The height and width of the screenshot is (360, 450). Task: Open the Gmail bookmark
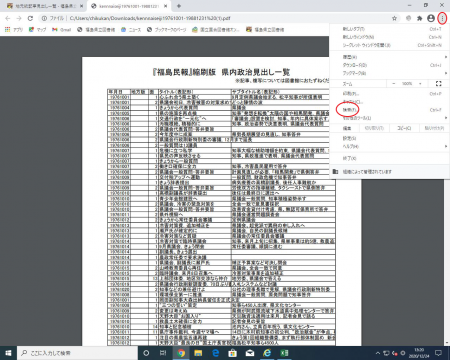point(62,30)
